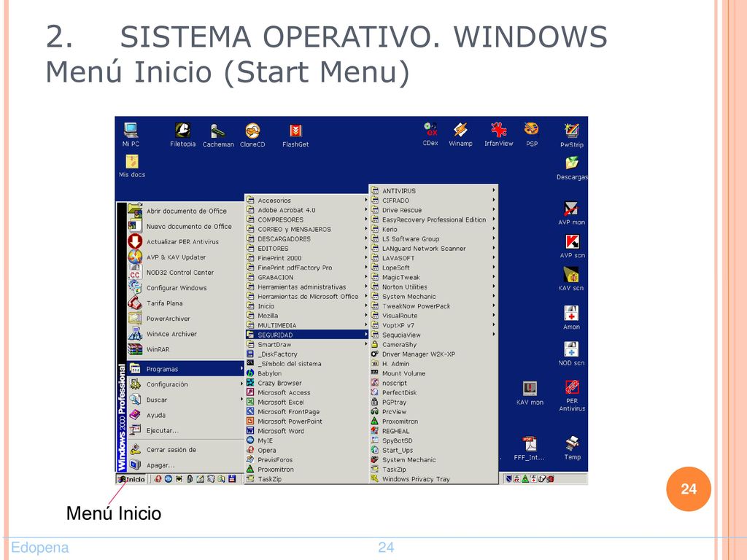Open PER Antivirus desktop icon

pyautogui.click(x=572, y=395)
